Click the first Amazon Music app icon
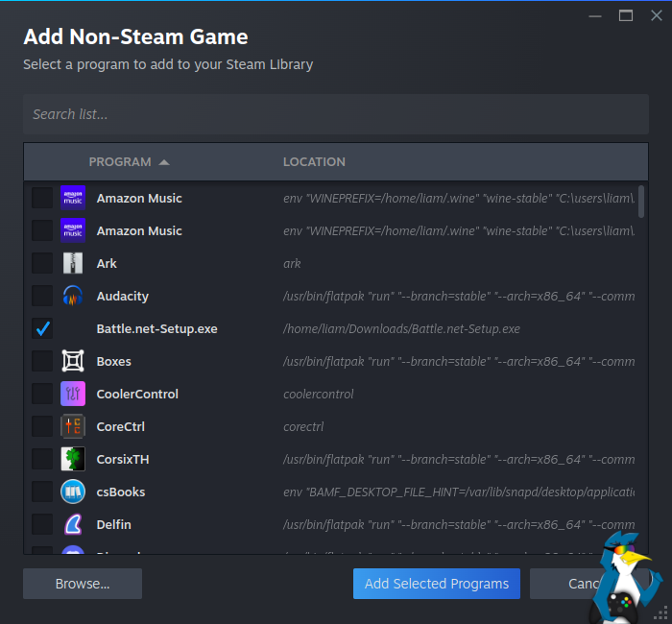 coord(73,199)
